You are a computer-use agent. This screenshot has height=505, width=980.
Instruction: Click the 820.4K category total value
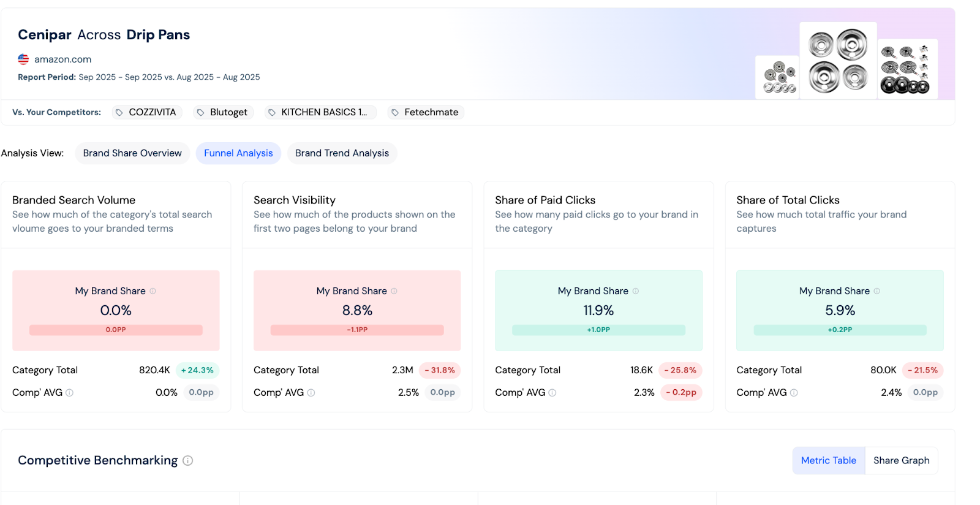click(154, 370)
